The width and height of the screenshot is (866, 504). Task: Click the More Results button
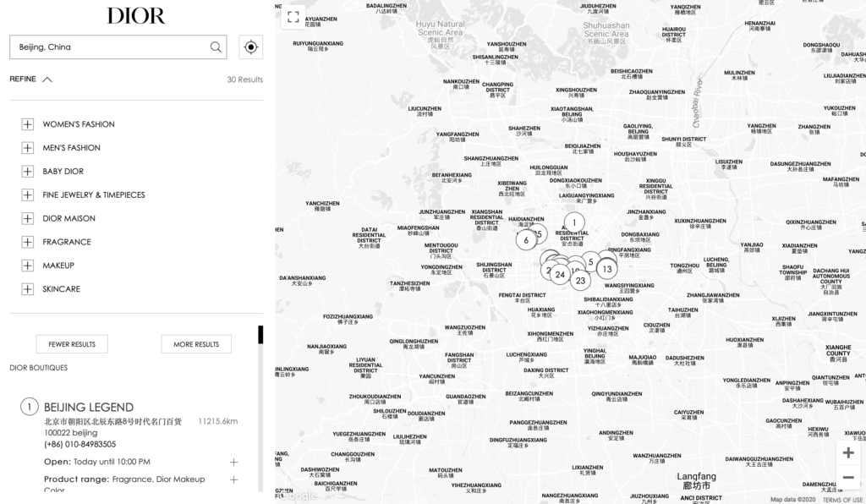196,344
